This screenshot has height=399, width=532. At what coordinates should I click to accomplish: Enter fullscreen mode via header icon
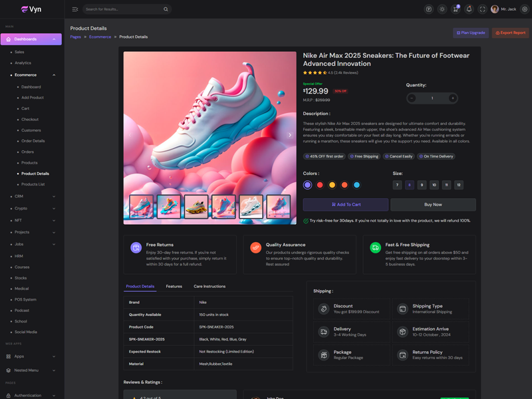[x=483, y=9]
